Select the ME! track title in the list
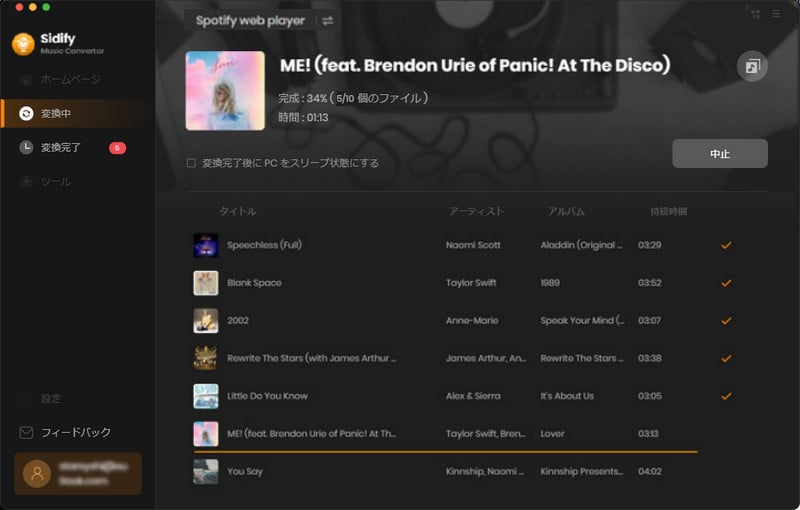The width and height of the screenshot is (800, 510). (x=311, y=434)
